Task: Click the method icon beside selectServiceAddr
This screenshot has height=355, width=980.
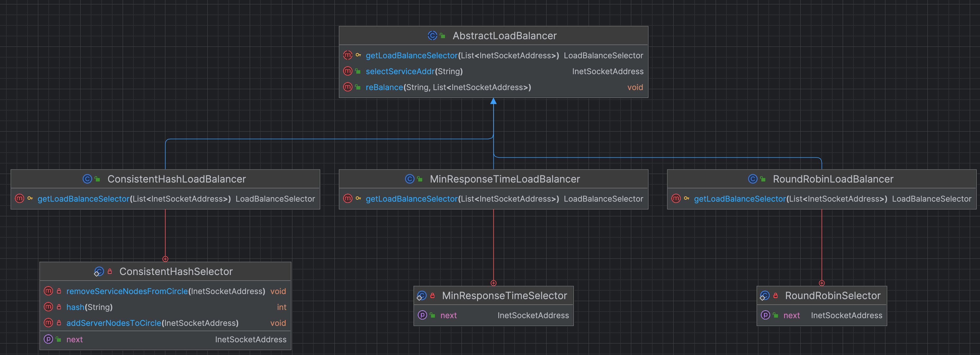Action: pyautogui.click(x=347, y=71)
